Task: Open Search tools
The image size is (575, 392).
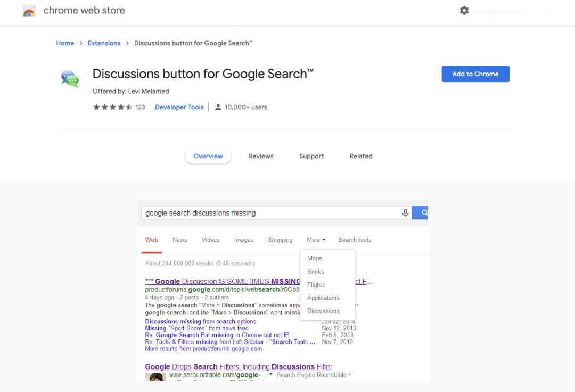Action: [355, 240]
